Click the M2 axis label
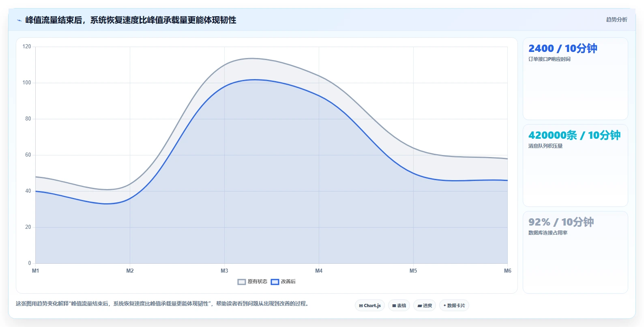This screenshot has height=327, width=644. [130, 271]
